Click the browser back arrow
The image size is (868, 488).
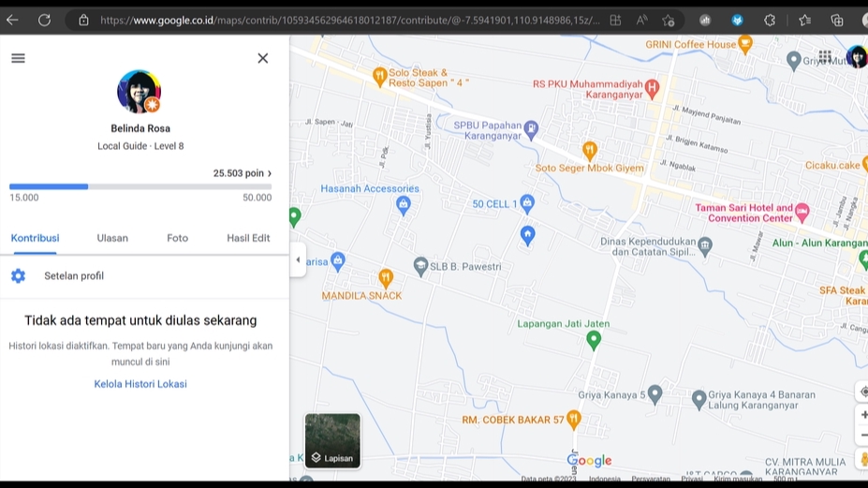coord(12,21)
